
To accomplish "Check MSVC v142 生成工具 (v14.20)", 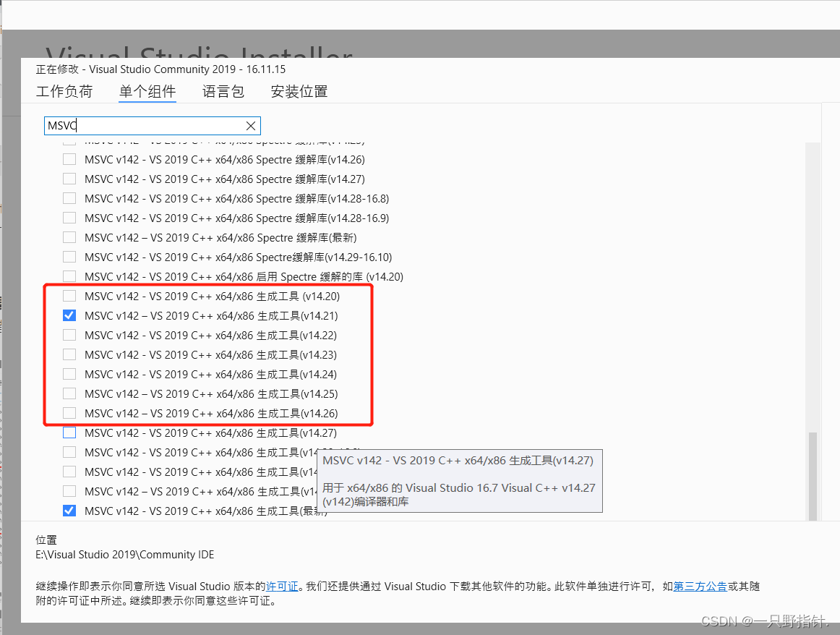I will [69, 295].
